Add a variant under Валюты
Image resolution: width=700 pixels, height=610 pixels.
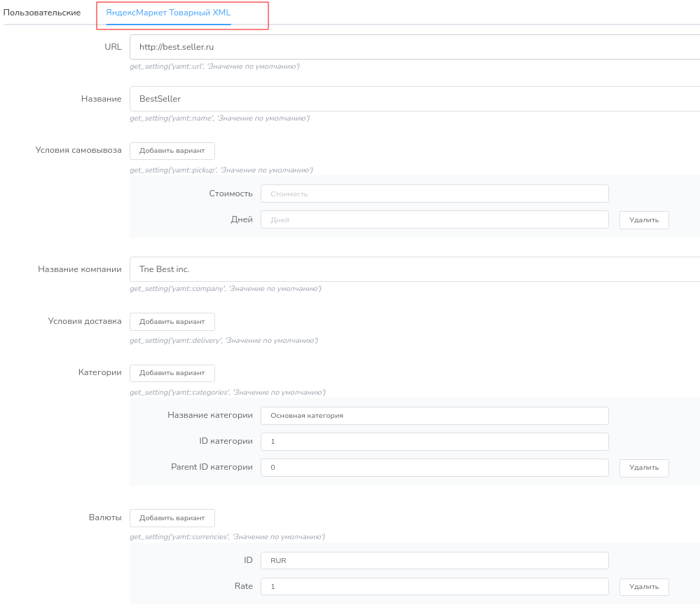(172, 518)
